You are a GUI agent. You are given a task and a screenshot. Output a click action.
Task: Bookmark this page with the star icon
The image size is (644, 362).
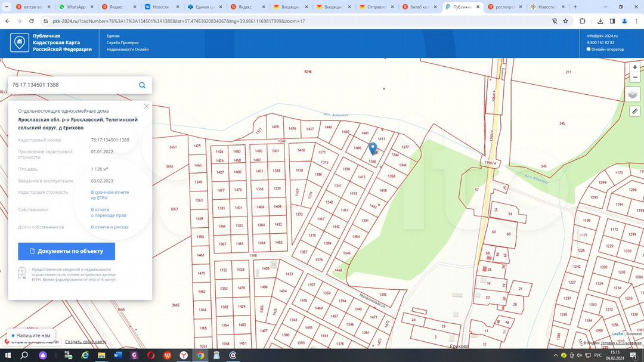[565, 21]
